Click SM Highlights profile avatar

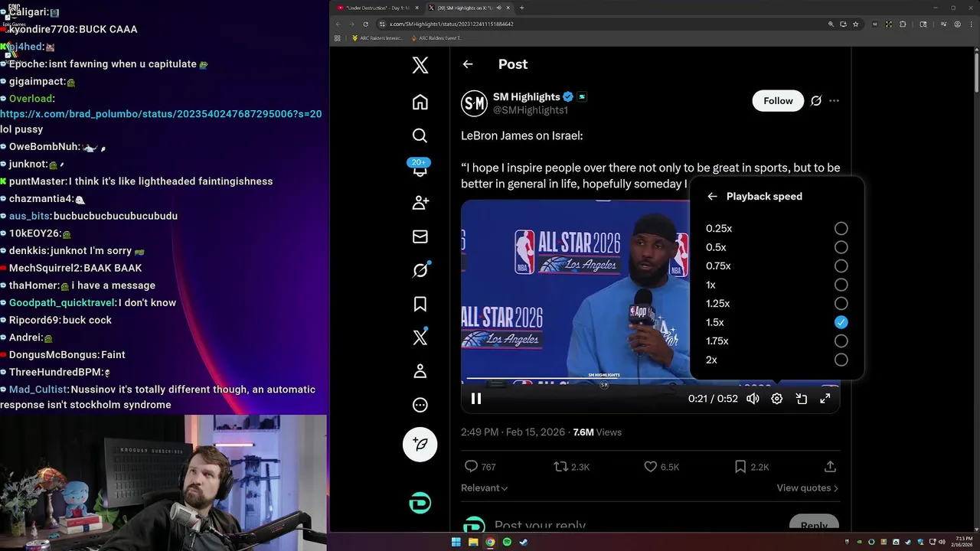(474, 103)
